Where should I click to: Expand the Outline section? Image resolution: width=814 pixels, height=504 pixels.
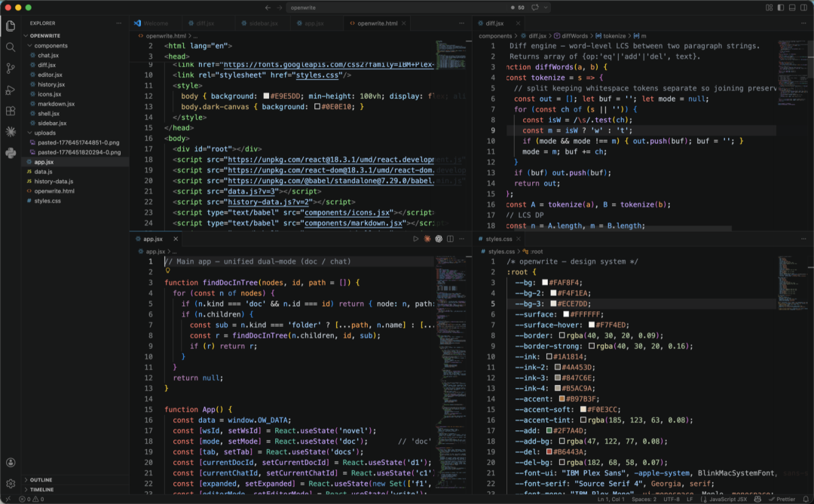coord(41,479)
